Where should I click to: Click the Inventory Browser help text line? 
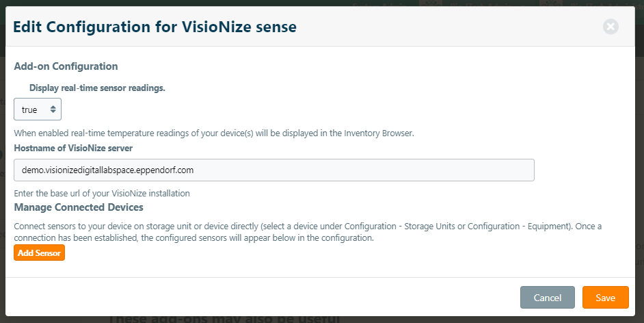pos(213,133)
